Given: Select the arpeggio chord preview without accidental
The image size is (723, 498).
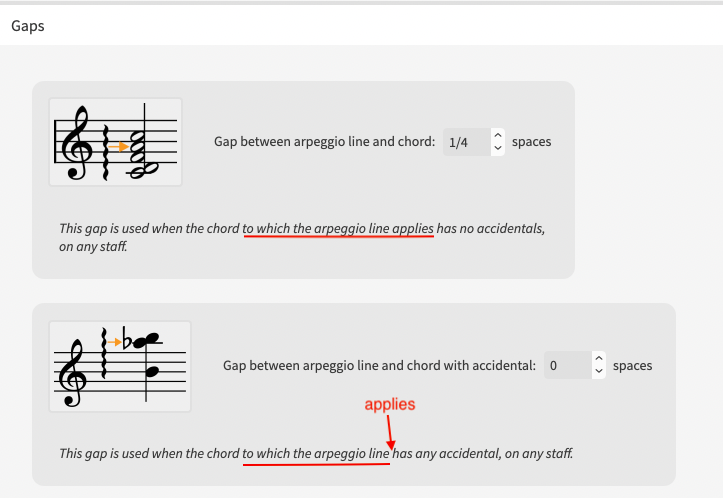Looking at the screenshot, I should pos(116,142).
